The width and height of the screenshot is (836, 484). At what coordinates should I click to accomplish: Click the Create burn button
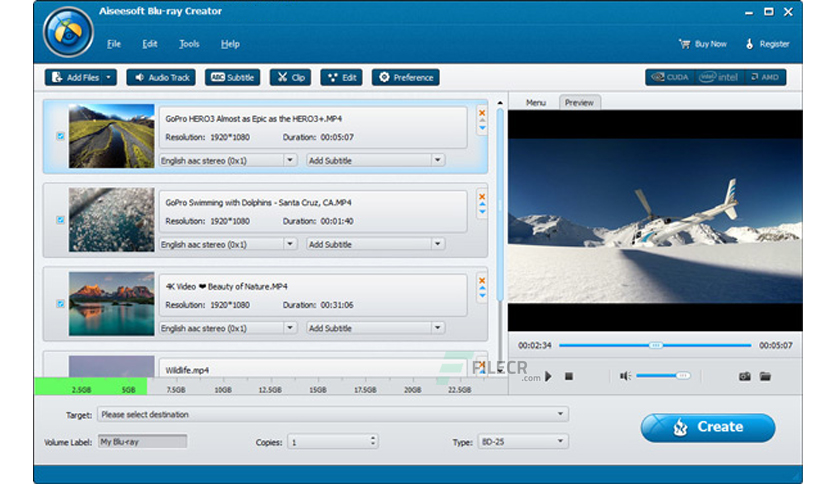tap(708, 427)
